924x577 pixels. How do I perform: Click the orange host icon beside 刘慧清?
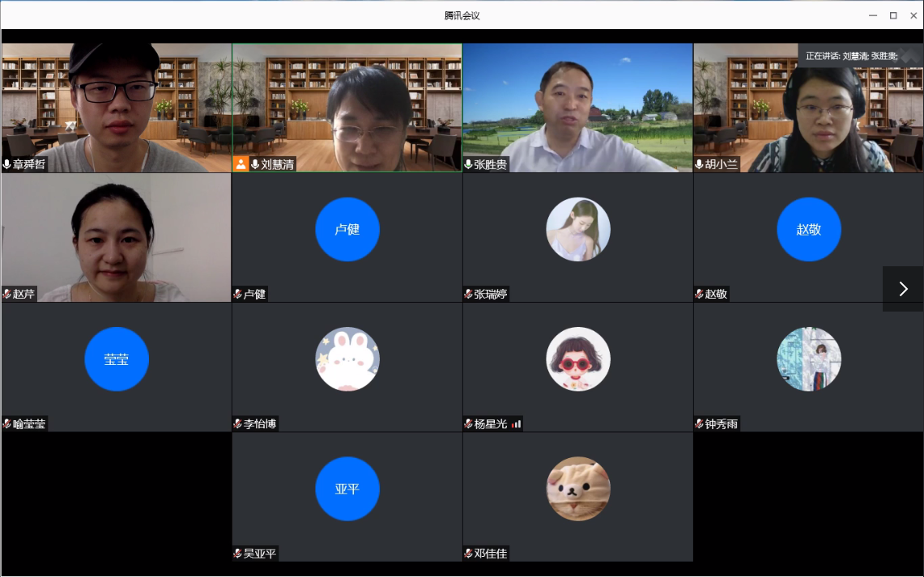pos(241,164)
